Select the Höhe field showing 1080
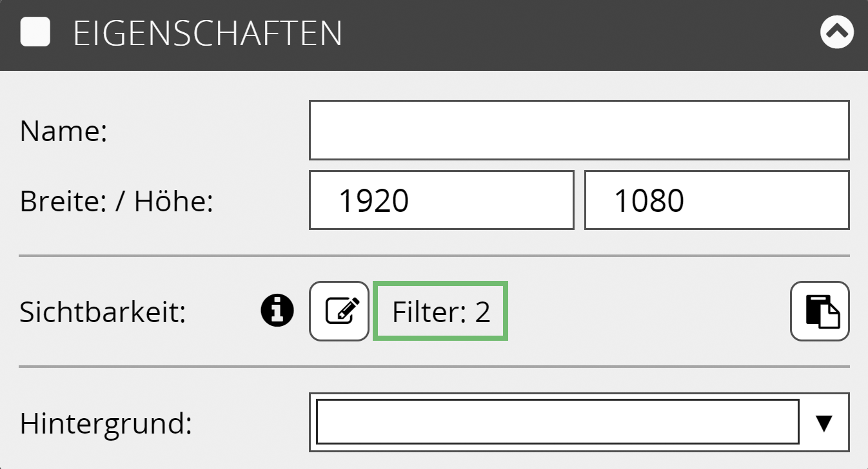 716,200
